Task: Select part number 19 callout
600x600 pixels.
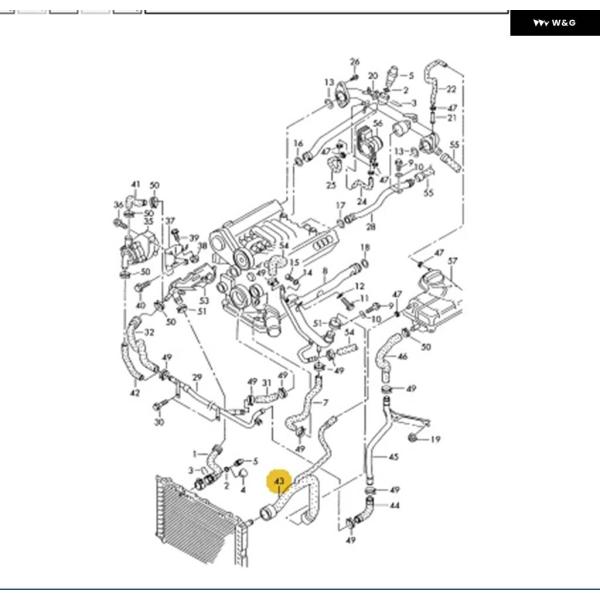Action: 435,439
